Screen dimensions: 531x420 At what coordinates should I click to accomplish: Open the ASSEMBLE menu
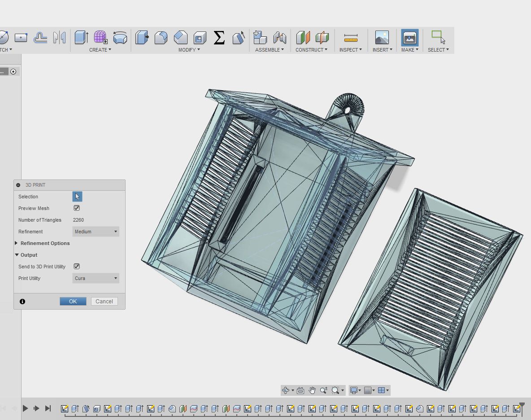point(269,50)
